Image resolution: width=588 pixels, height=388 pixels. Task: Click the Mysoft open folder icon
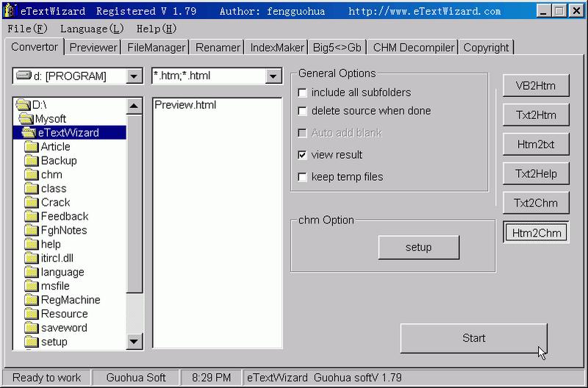click(26, 119)
